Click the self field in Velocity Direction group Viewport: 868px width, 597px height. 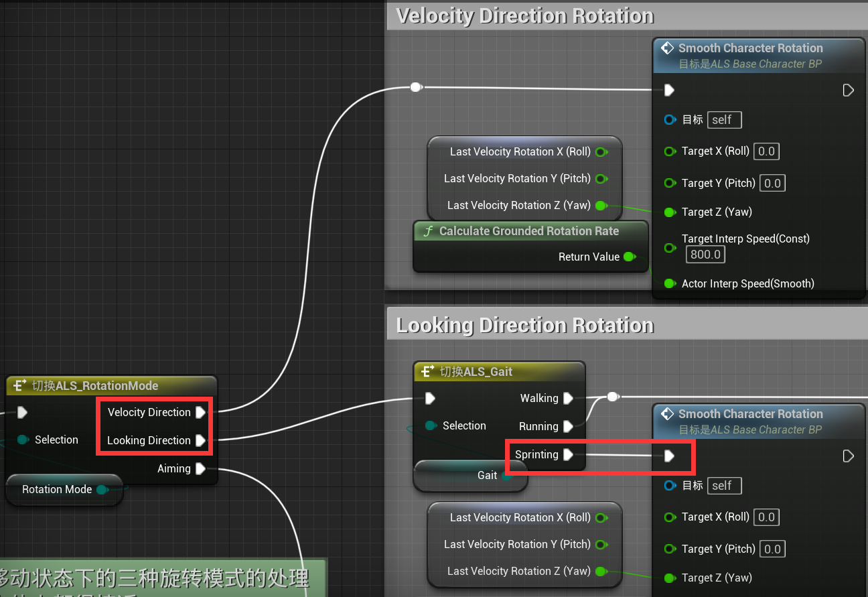point(725,120)
